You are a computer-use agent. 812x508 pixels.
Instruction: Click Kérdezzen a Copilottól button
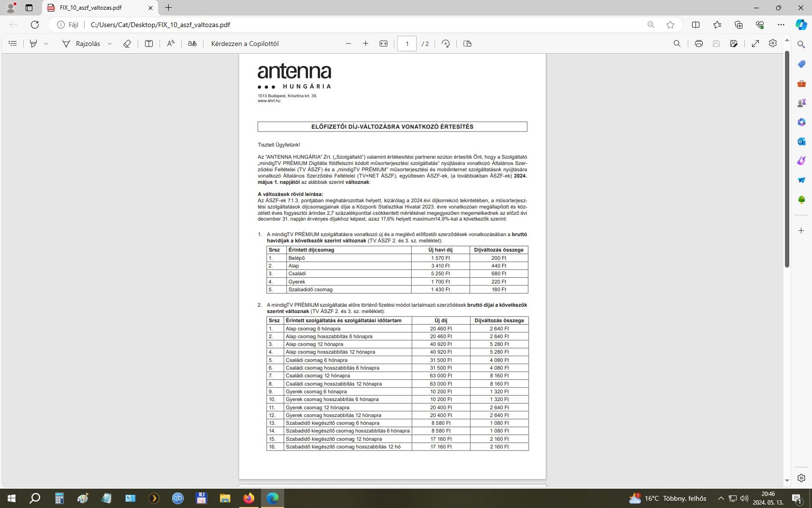(245, 44)
